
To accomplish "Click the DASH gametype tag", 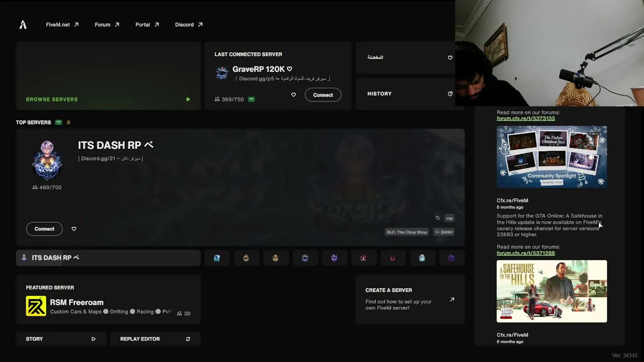I will 444,232.
